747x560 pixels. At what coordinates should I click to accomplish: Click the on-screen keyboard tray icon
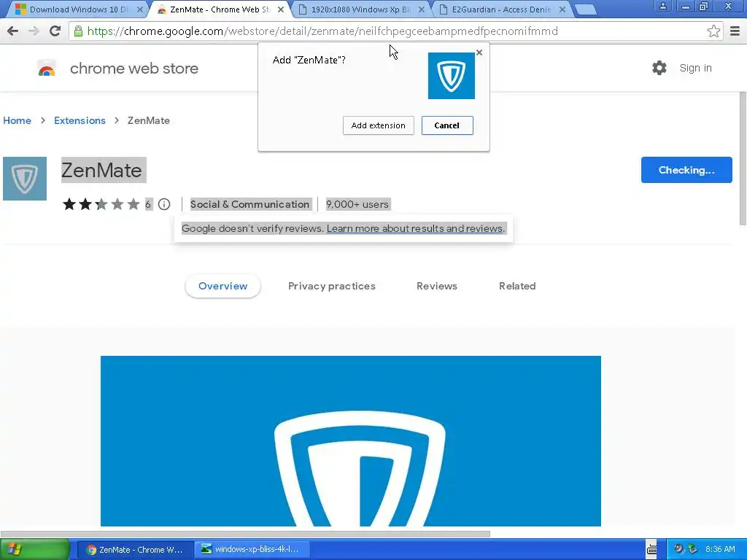[x=651, y=549]
